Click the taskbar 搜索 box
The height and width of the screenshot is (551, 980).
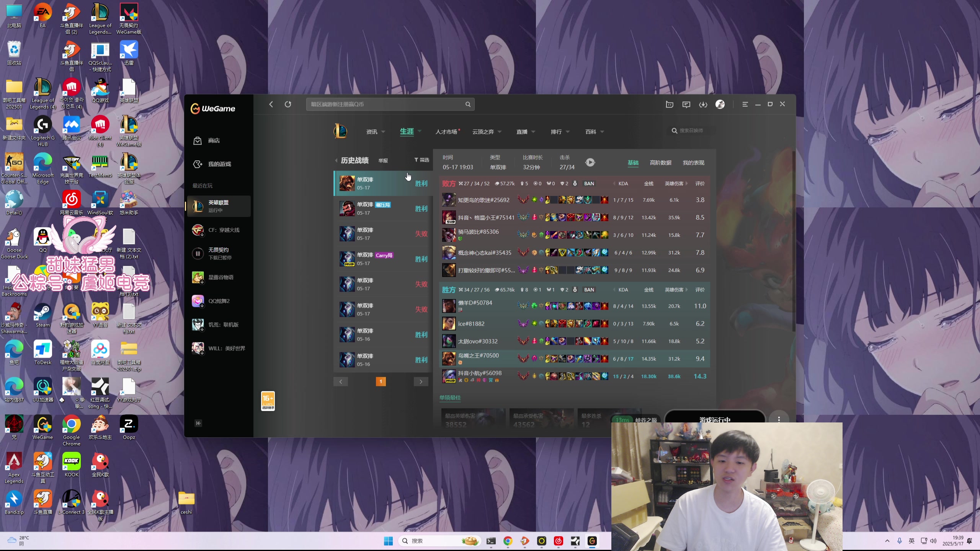click(x=439, y=541)
